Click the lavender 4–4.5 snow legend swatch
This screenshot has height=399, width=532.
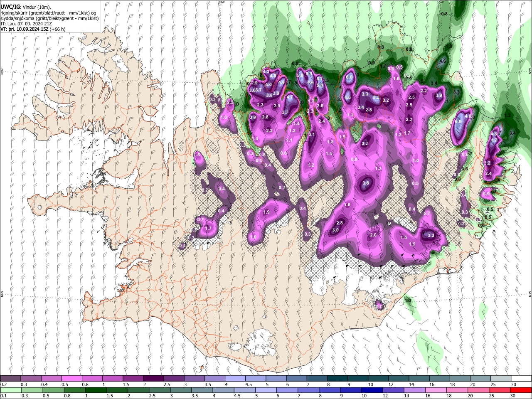click(x=235, y=379)
